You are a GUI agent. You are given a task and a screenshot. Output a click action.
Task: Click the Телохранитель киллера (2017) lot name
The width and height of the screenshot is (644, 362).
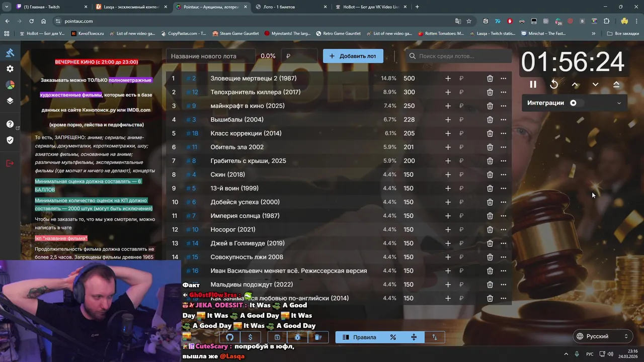click(x=256, y=92)
